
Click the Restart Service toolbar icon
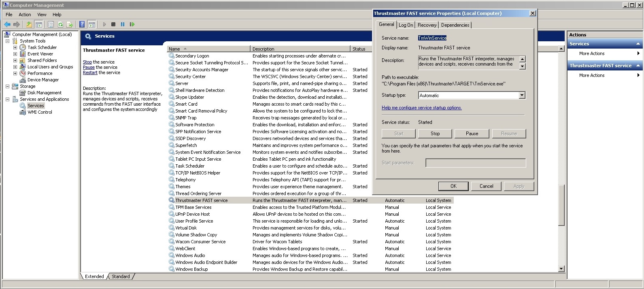coord(132,24)
